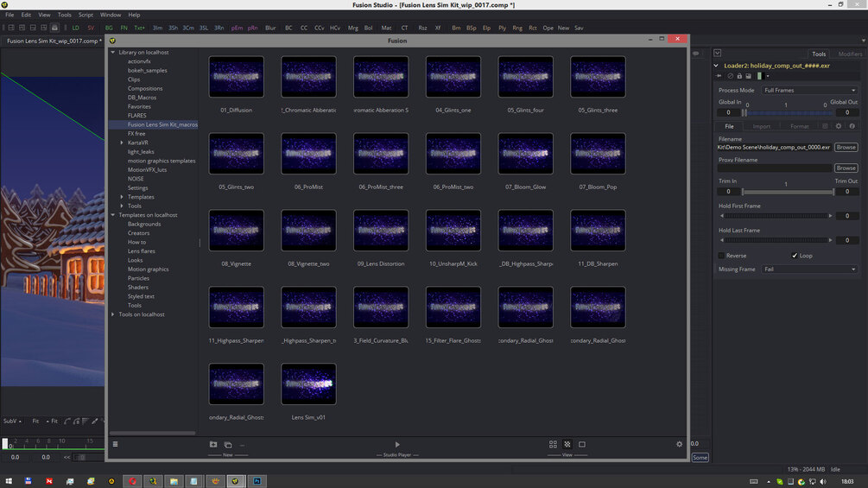This screenshot has height=488, width=868.
Task: Open the Windows Start button
Action: pos(9,481)
